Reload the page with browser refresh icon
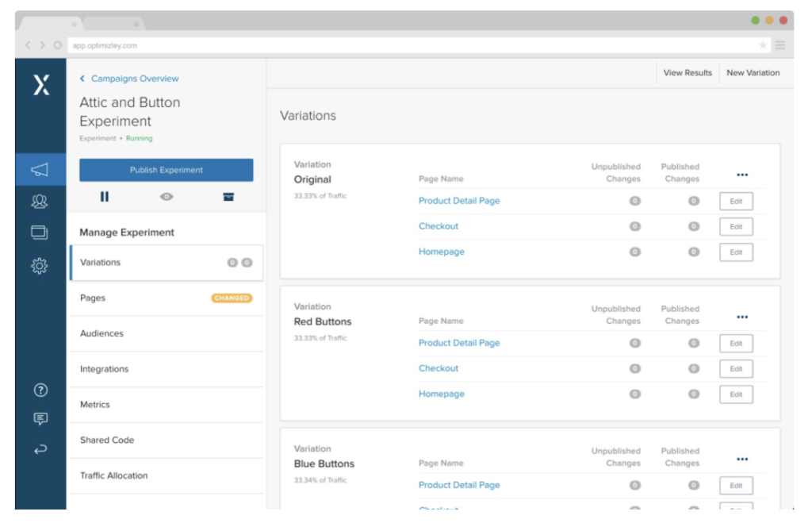The height and width of the screenshot is (523, 812). pos(57,45)
